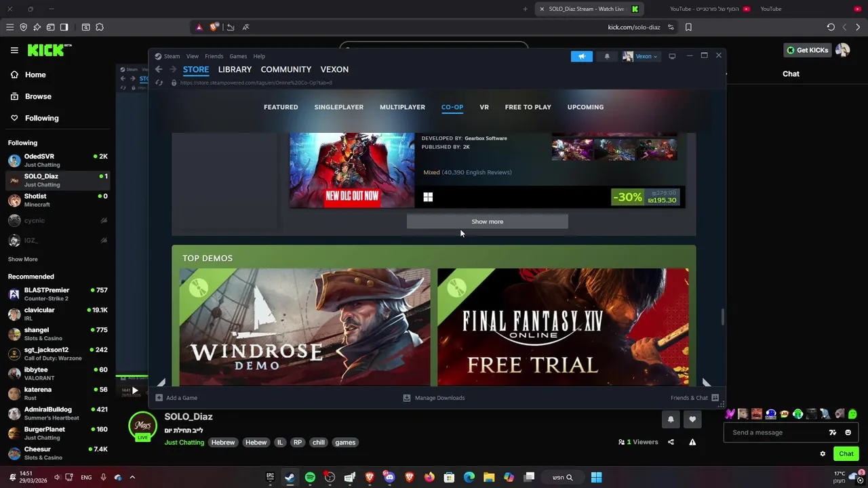Image resolution: width=868 pixels, height=488 pixels.
Task: Switch to Steam COMMUNITY tab
Action: click(286, 69)
